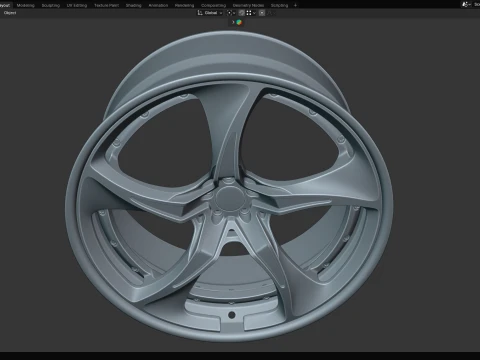Click the colorful round addon icon
The height and width of the screenshot is (360, 480).
239,22
